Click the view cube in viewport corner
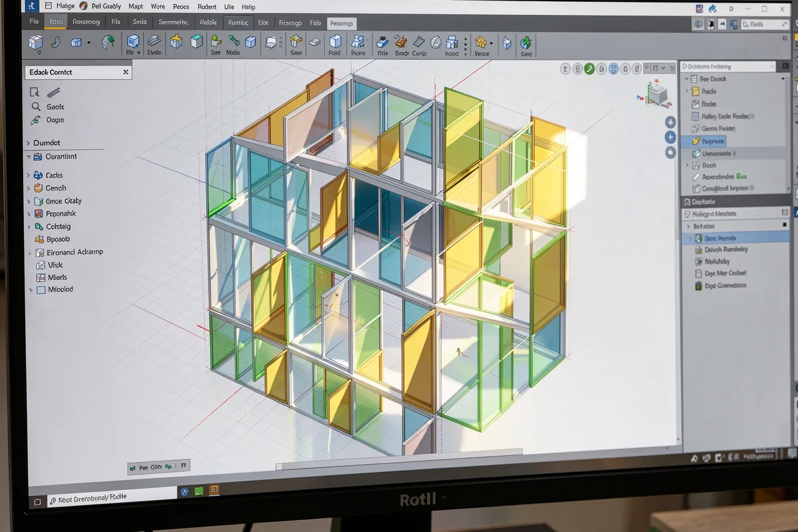This screenshot has height=532, width=798. (x=657, y=95)
